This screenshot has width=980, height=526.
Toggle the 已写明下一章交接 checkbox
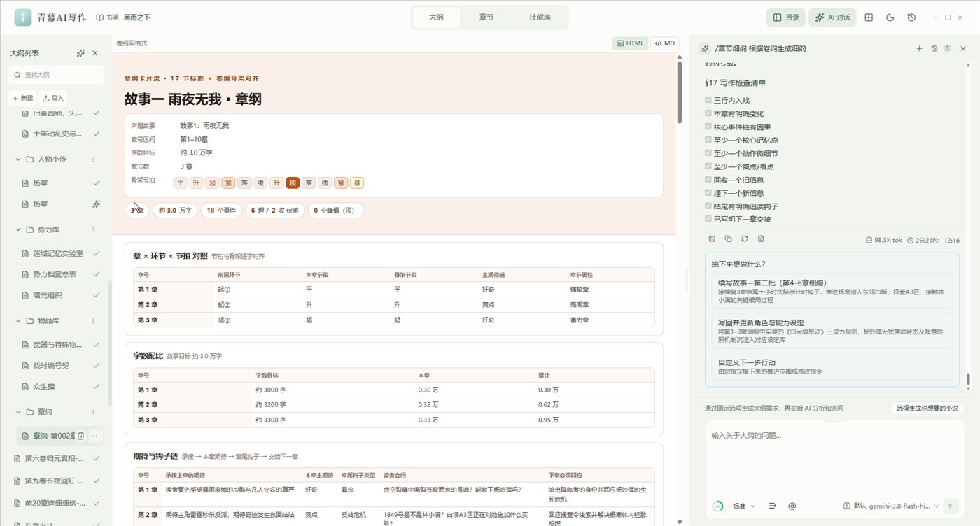pyautogui.click(x=708, y=219)
